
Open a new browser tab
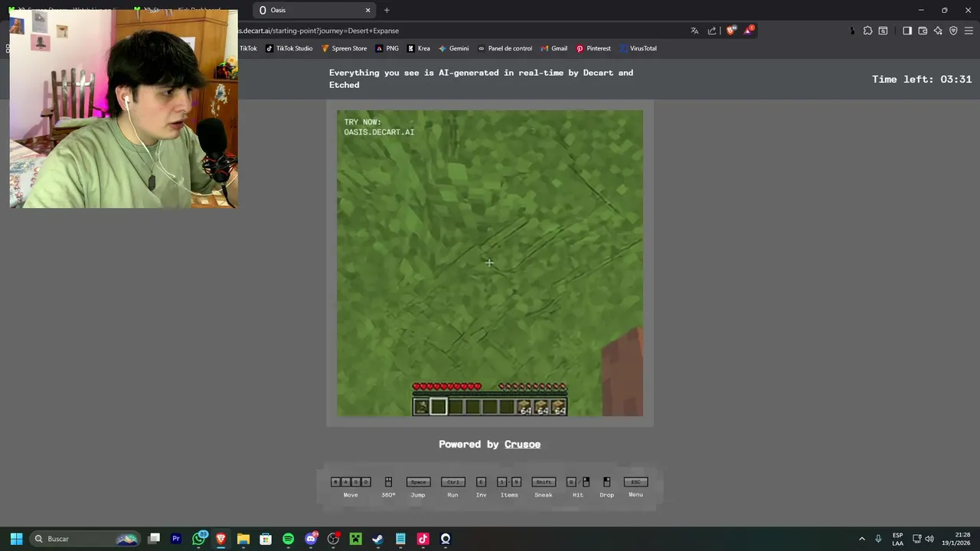coord(387,10)
